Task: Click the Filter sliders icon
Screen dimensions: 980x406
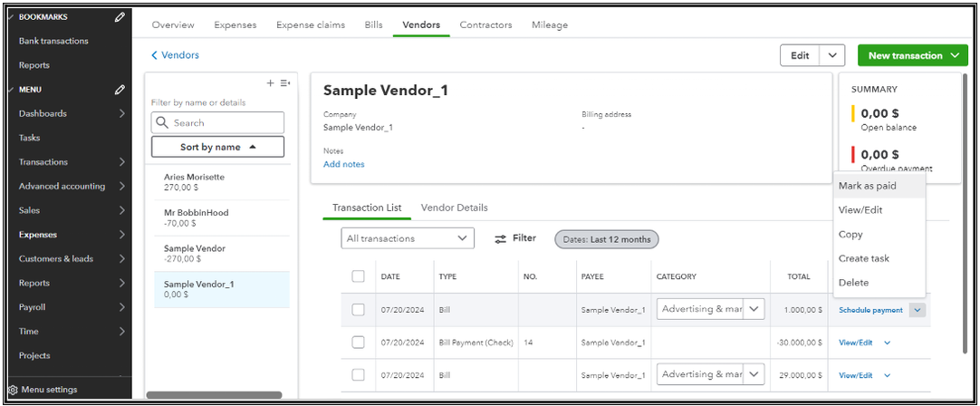Action: click(x=500, y=238)
